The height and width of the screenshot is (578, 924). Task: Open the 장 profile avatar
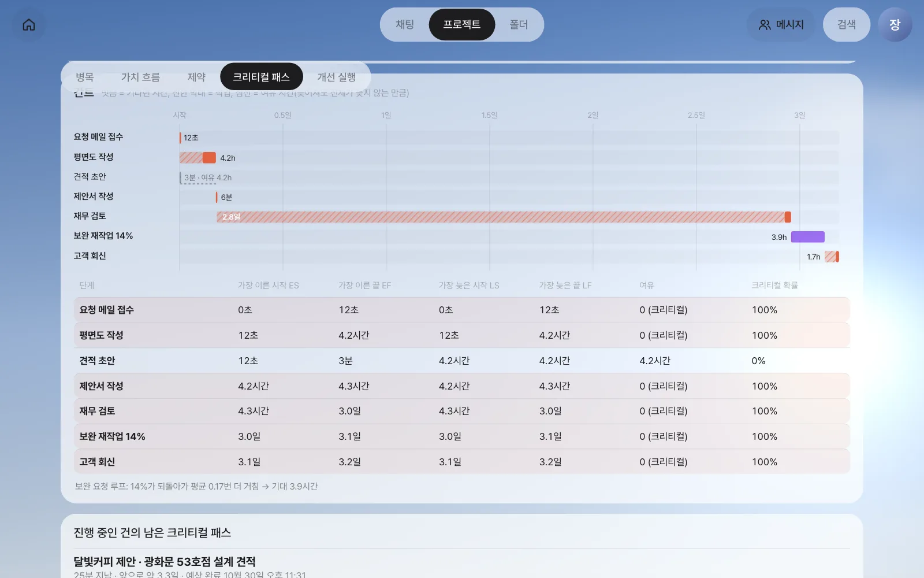tap(895, 25)
